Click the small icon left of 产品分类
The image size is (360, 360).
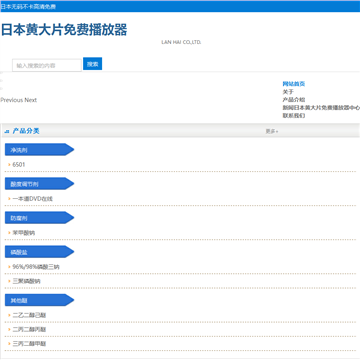pos(7,132)
